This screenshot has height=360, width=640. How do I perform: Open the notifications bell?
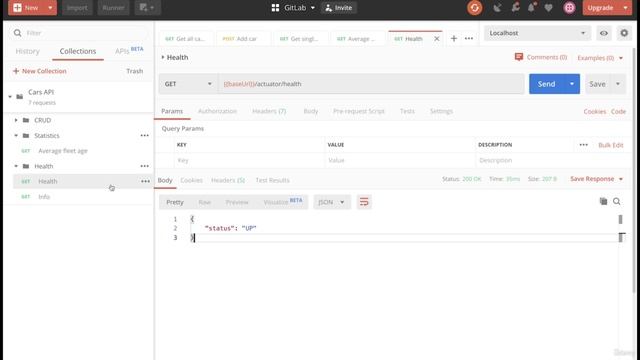(532, 8)
